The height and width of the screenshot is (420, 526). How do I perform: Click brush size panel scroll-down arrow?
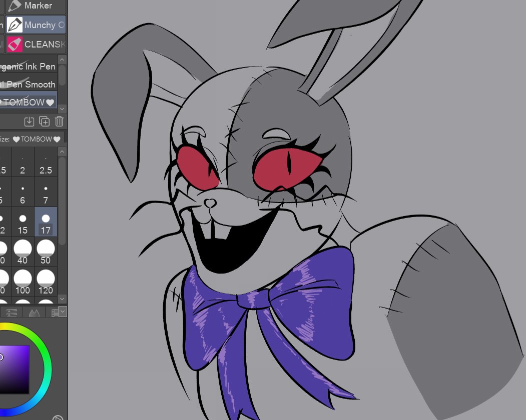coord(62,298)
